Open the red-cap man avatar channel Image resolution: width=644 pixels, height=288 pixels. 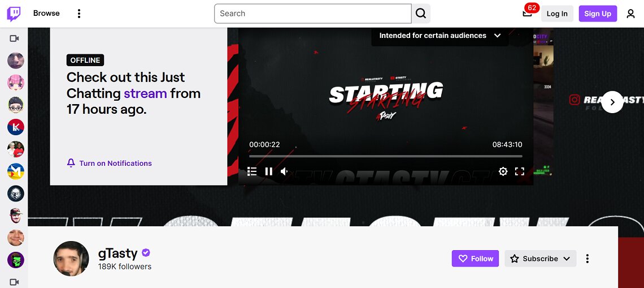pyautogui.click(x=16, y=216)
